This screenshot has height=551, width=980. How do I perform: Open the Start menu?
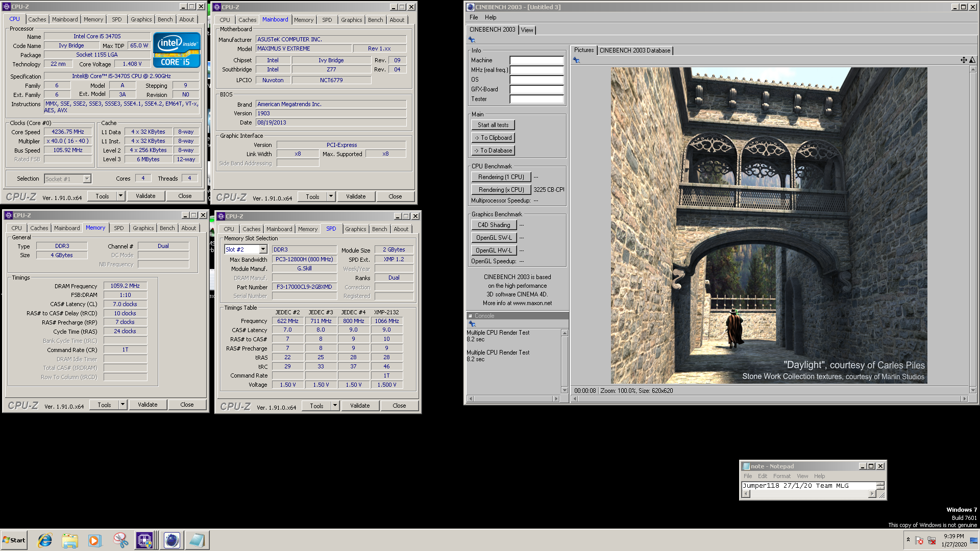pos(14,540)
